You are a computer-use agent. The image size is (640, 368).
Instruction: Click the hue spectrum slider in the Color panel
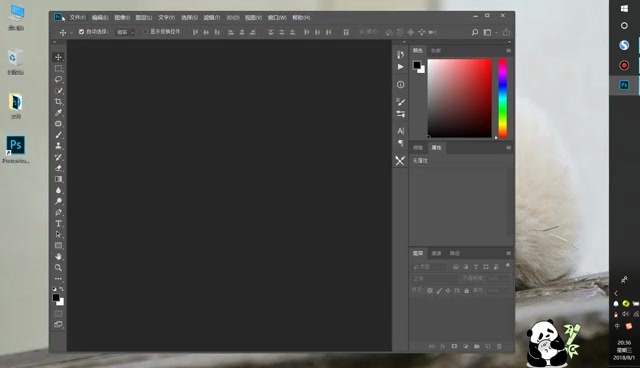pos(503,98)
